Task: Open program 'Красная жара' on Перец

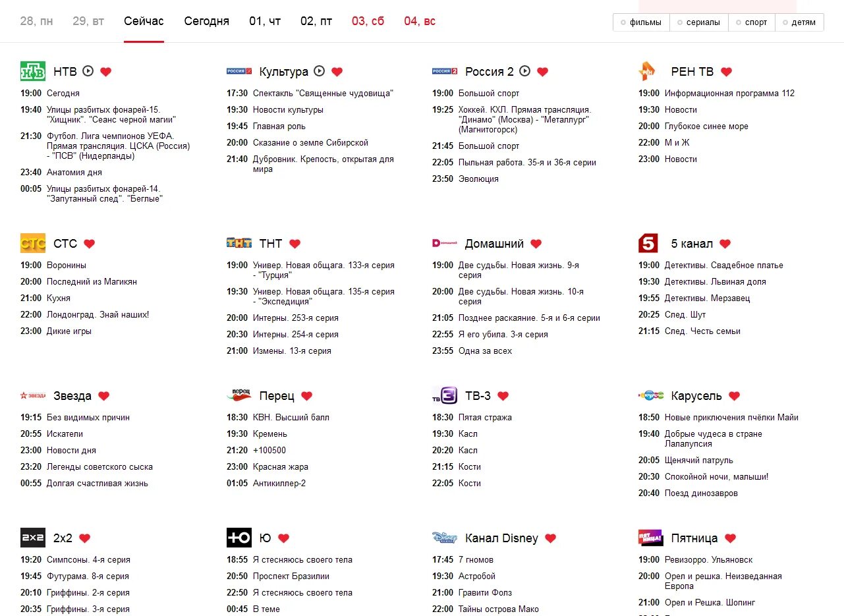Action: click(281, 466)
